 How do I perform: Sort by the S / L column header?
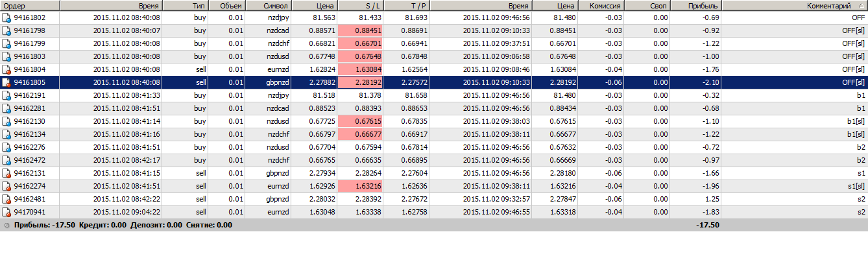tap(361, 5)
